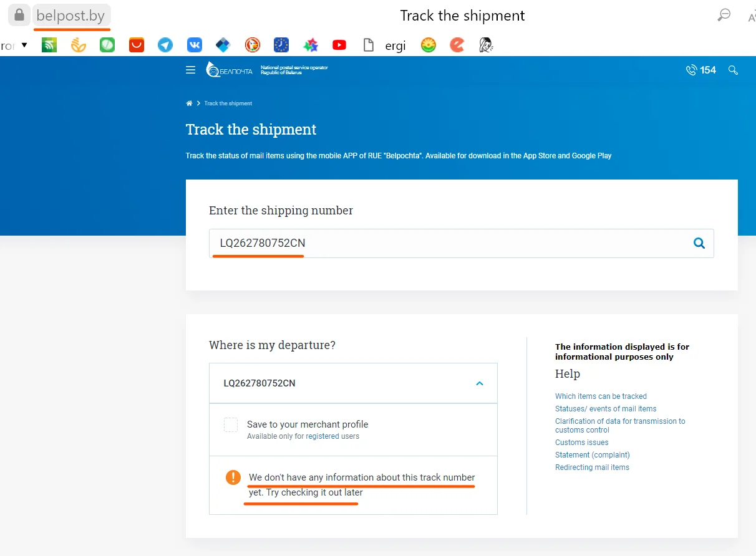Open the hamburger site menu
This screenshot has width=756, height=556.
click(x=191, y=70)
